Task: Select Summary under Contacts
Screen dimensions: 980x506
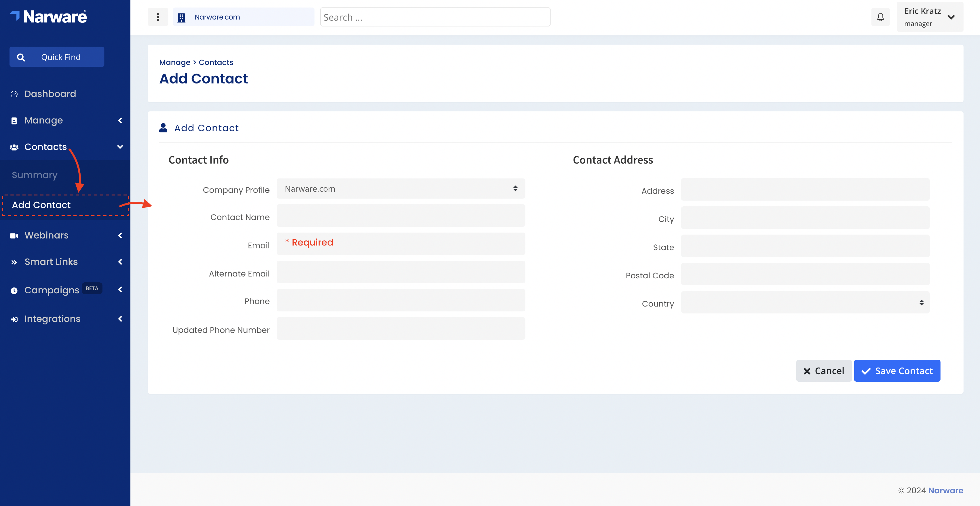Action: (x=35, y=175)
